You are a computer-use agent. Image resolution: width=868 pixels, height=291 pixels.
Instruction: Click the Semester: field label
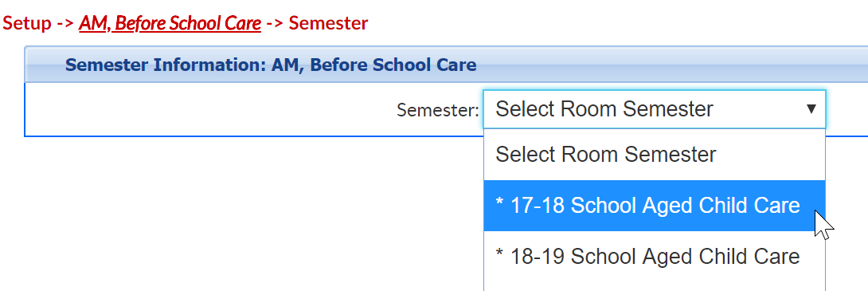point(438,110)
